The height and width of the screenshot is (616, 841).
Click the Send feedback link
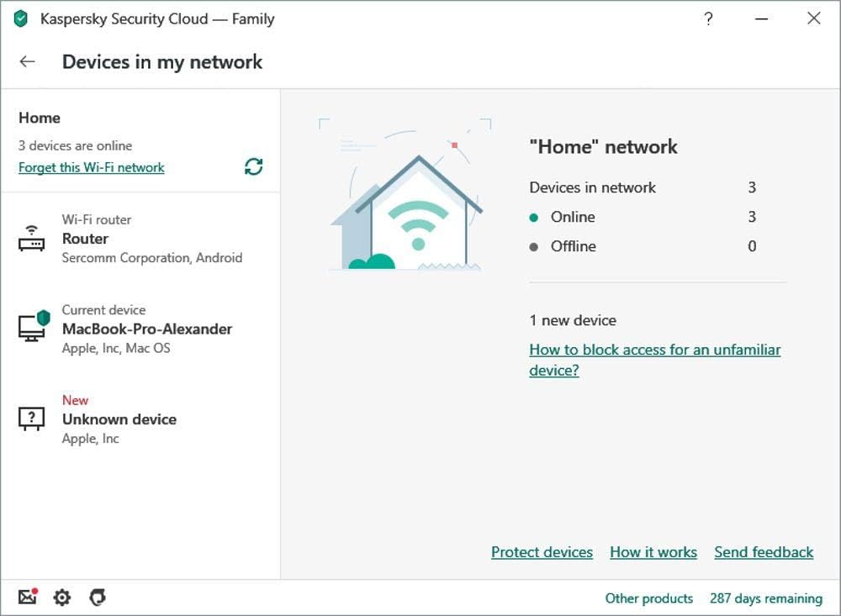point(764,552)
